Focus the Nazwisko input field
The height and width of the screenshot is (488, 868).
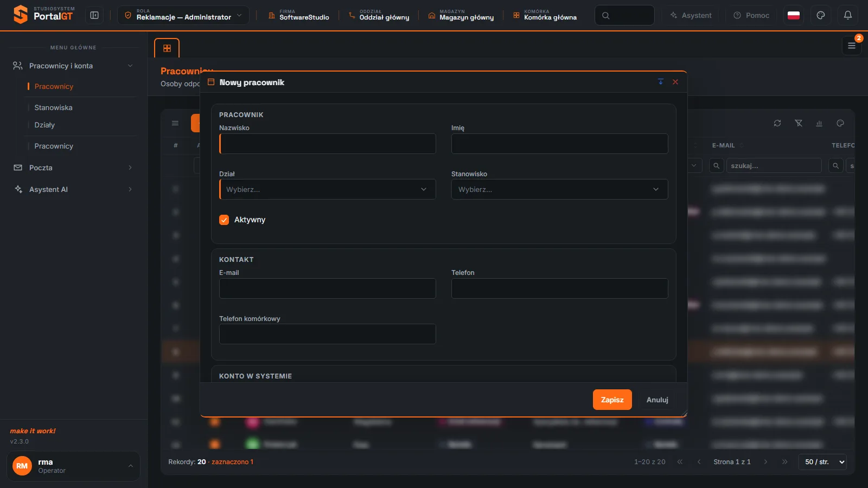click(328, 144)
